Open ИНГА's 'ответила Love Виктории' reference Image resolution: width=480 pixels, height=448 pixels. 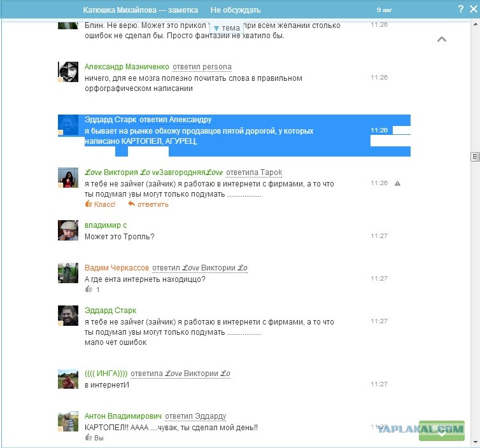[180, 374]
